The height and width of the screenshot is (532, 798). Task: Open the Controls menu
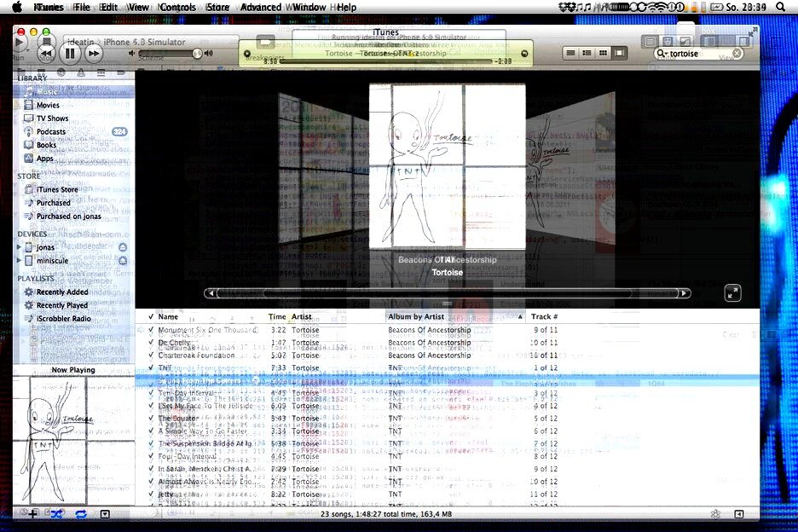[x=177, y=7]
